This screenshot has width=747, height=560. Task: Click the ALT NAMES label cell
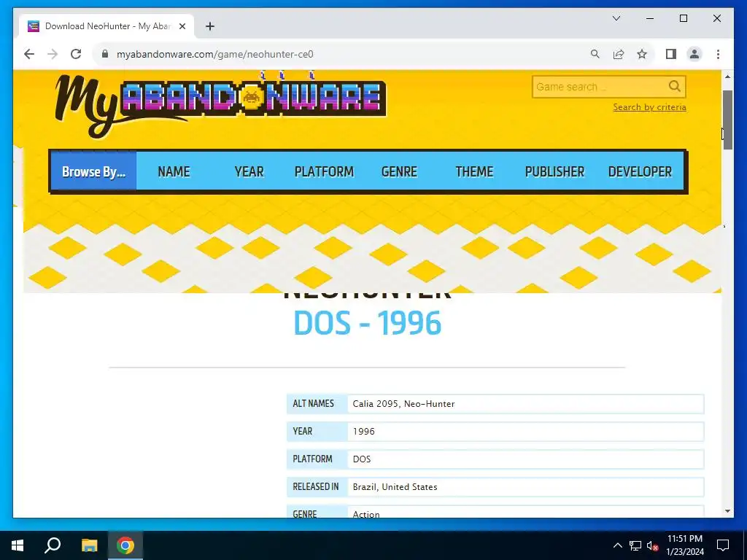tap(317, 404)
